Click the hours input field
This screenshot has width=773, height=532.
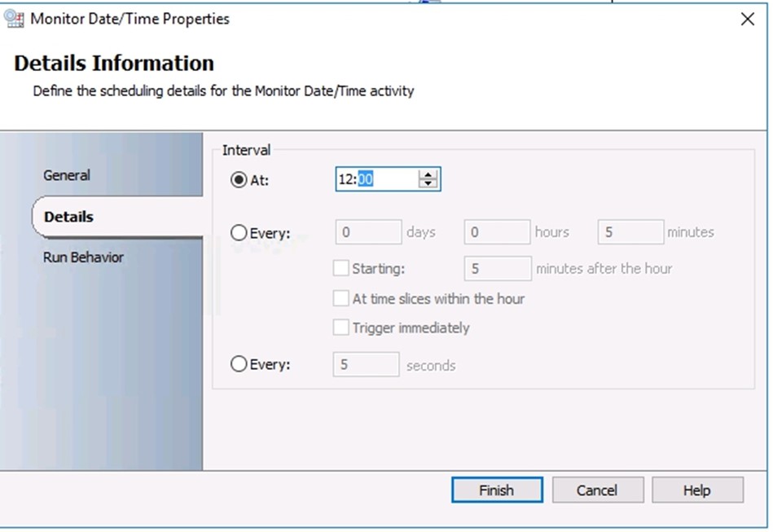point(497,231)
